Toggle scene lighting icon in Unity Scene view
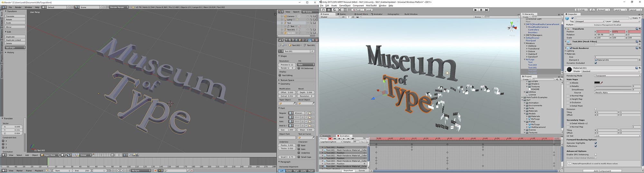The image size is (644, 173). 348,17
